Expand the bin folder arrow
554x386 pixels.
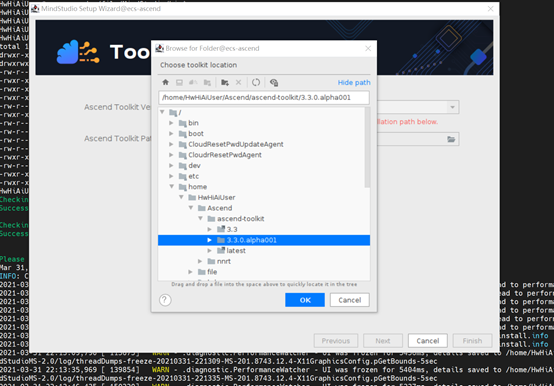pyautogui.click(x=171, y=123)
